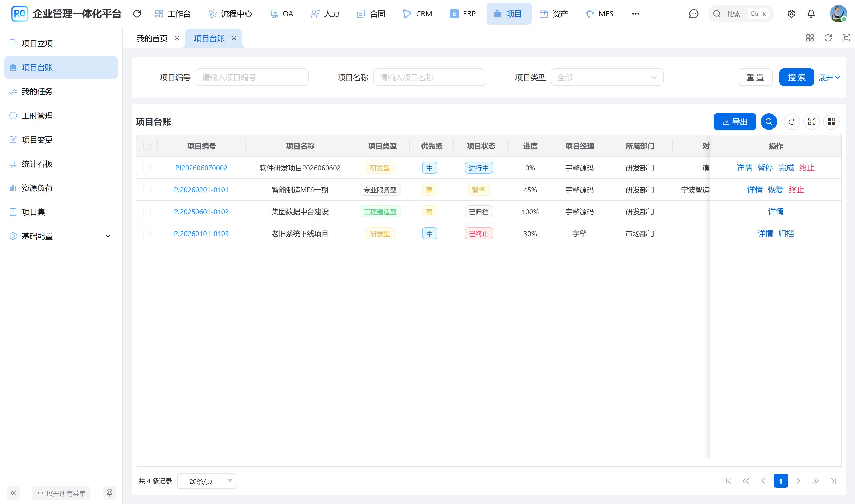Open 工时管理 in sidebar
855x504 pixels.
click(x=61, y=116)
